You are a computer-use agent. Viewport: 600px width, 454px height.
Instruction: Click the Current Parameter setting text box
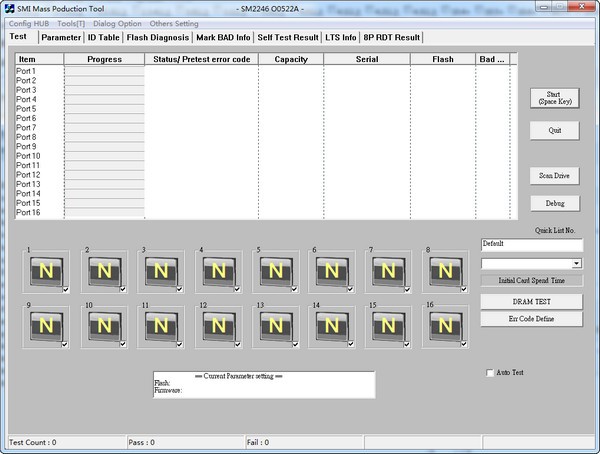tap(264, 385)
